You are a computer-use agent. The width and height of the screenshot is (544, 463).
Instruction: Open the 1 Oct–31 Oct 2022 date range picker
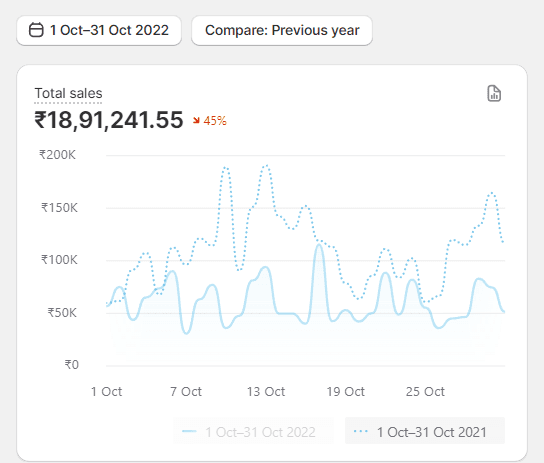pos(99,30)
